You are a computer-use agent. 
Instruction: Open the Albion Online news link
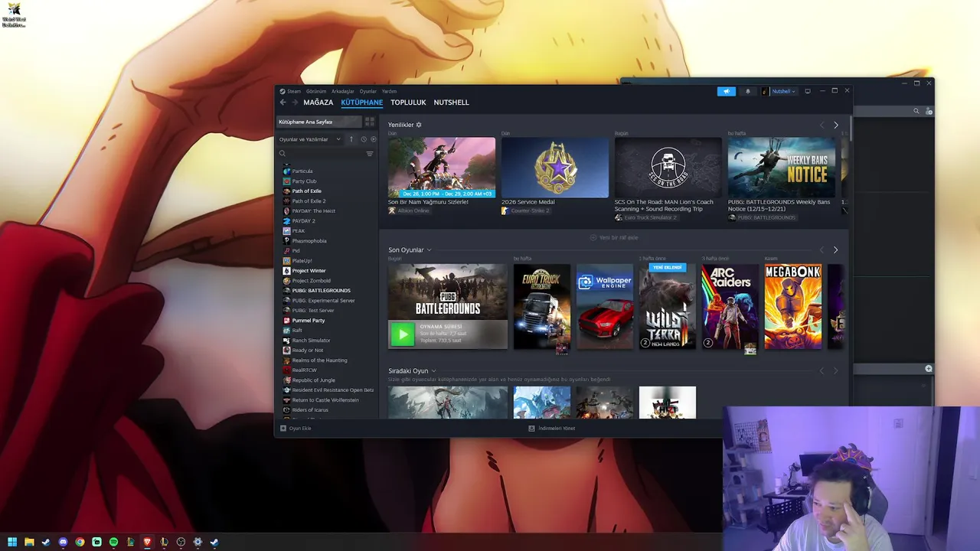413,210
